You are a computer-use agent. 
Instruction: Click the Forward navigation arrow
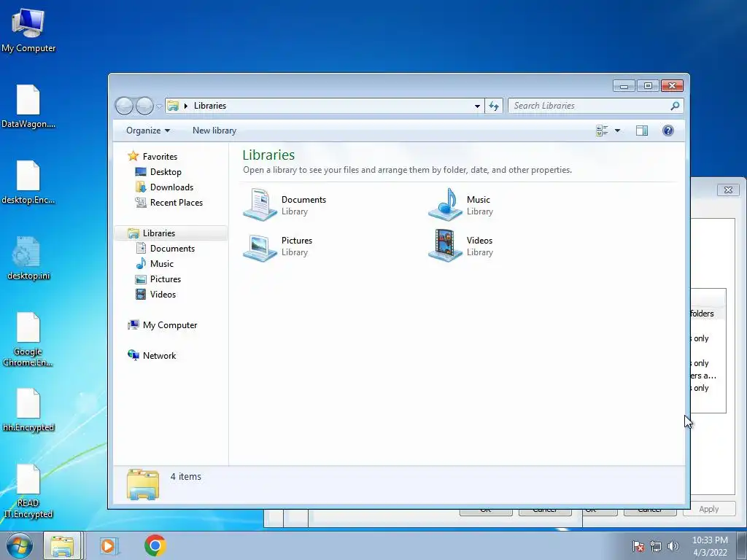(x=144, y=106)
